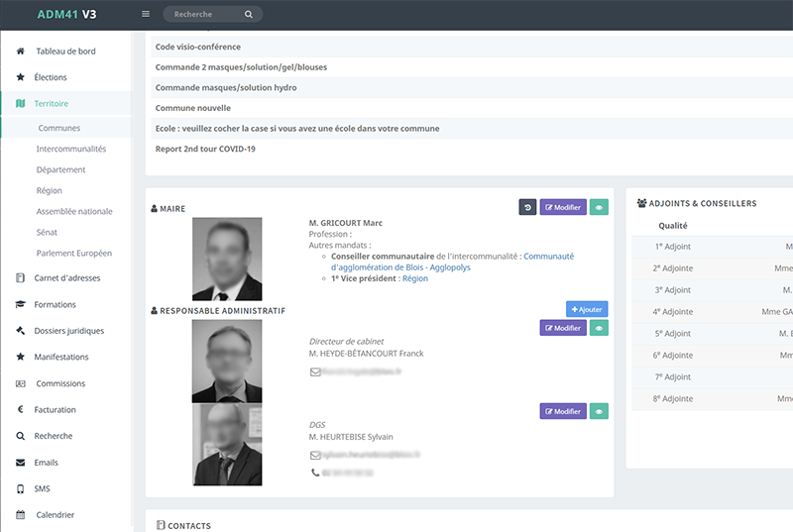The width and height of the screenshot is (793, 532).
Task: Click Modifier button for the Maire
Action: point(563,207)
